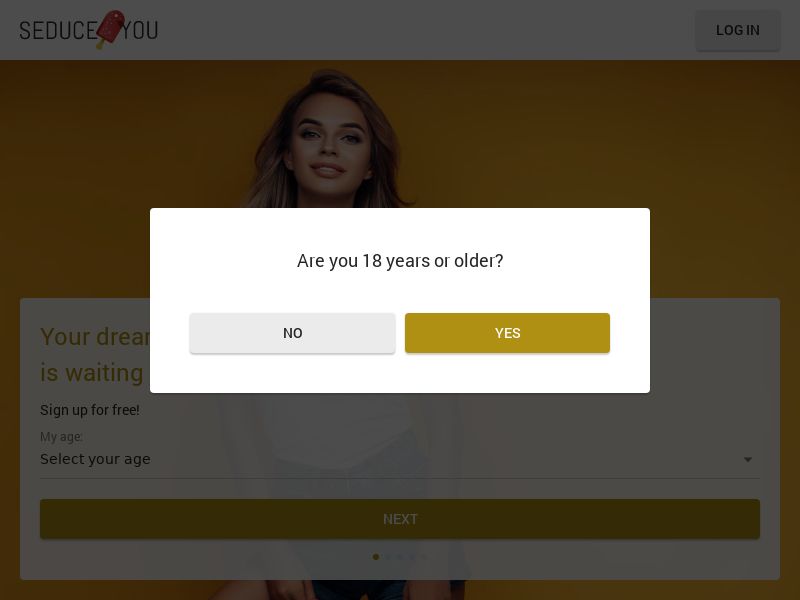Select the first carousel indicator dot

point(376,557)
